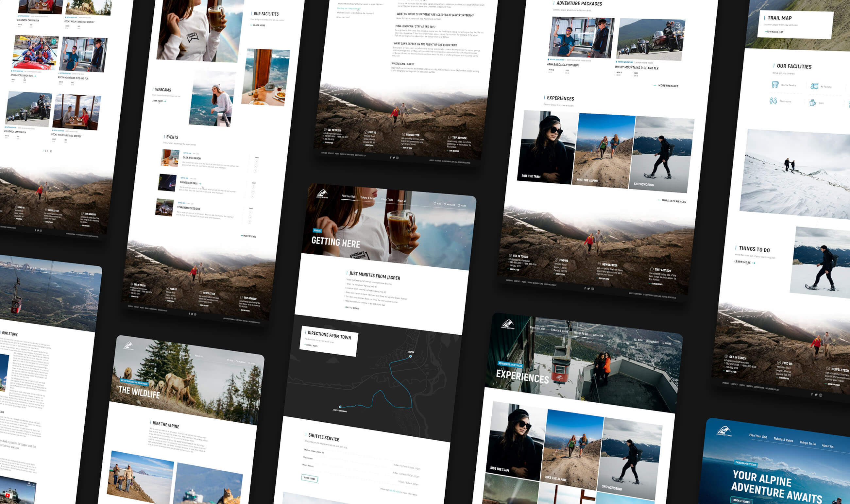Screen dimensions: 850x504
Task: Click the More Events link
Action: point(248,236)
